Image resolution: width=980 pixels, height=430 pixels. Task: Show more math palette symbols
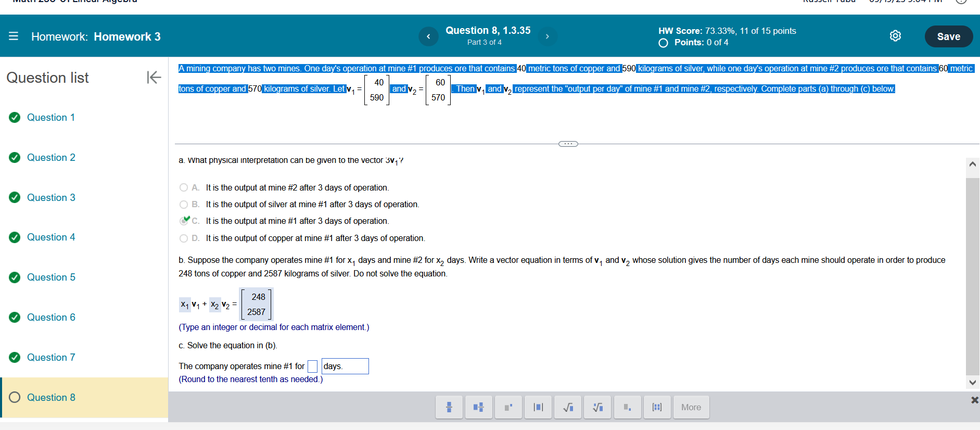click(691, 407)
